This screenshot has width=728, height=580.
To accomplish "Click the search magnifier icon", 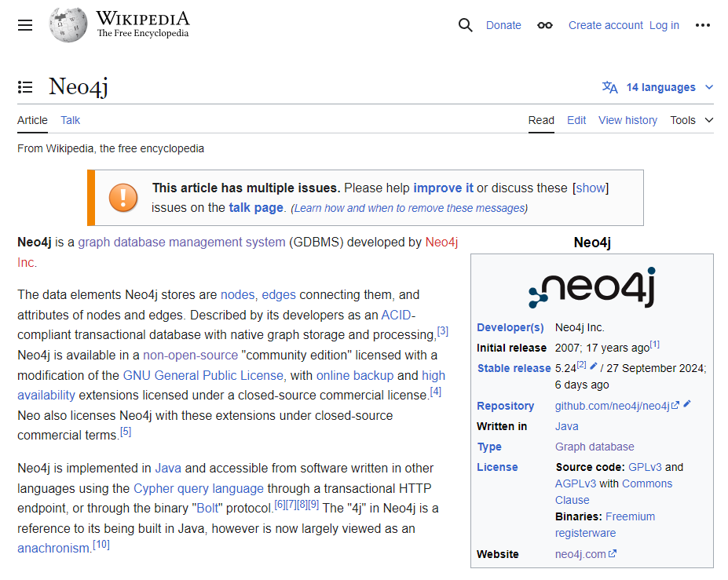I will (466, 25).
